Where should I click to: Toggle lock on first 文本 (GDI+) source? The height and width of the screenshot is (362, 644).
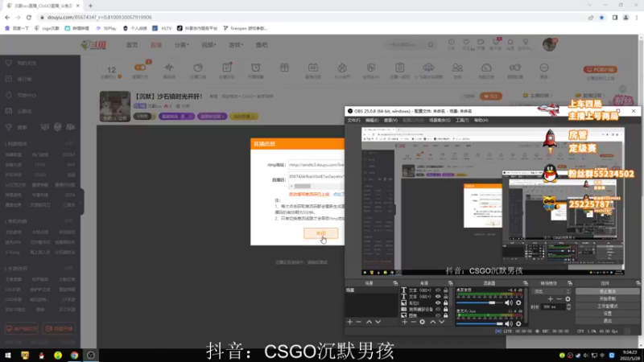(446, 290)
